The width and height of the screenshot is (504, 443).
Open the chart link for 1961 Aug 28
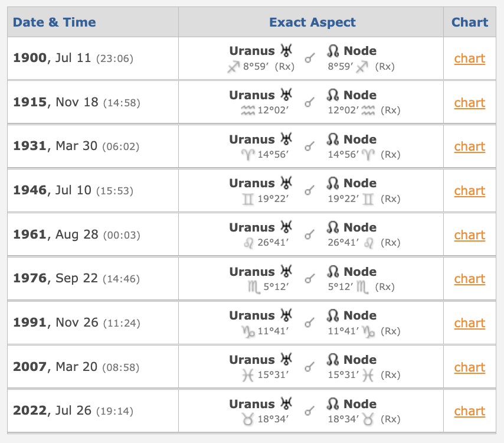click(x=470, y=235)
